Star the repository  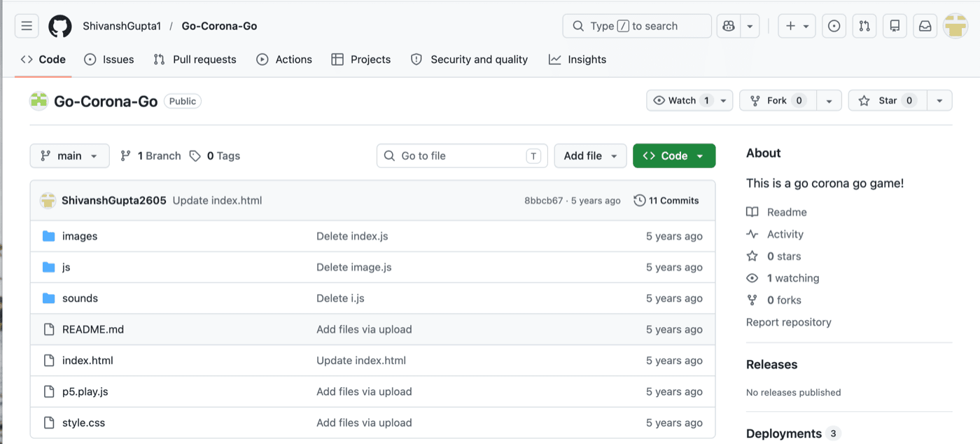pyautogui.click(x=888, y=101)
